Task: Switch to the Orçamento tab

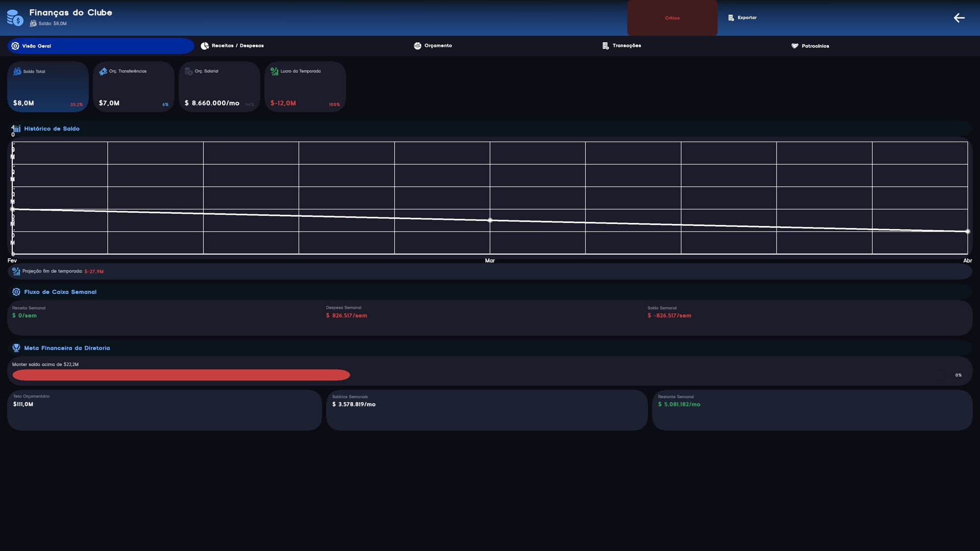Action: [x=433, y=46]
